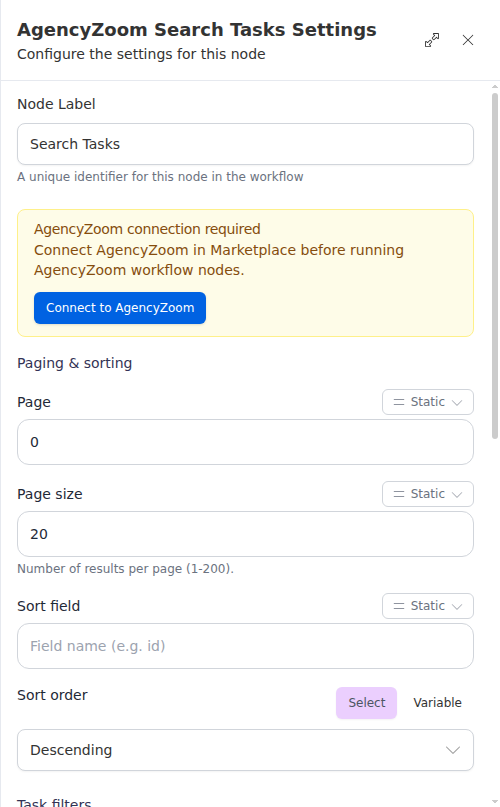Click the 'Number of results per page (1-200).' hint
The width and height of the screenshot is (500, 807).
[x=125, y=569]
